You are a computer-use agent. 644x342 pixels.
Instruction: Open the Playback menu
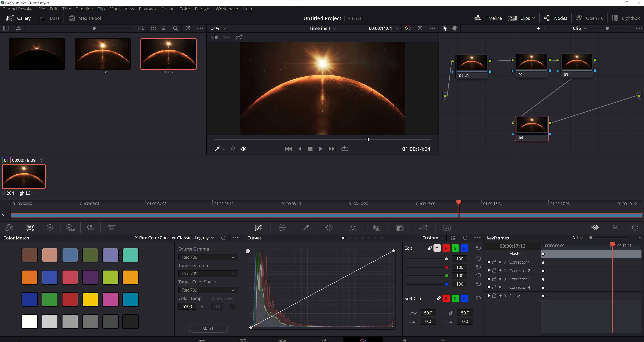pos(148,9)
